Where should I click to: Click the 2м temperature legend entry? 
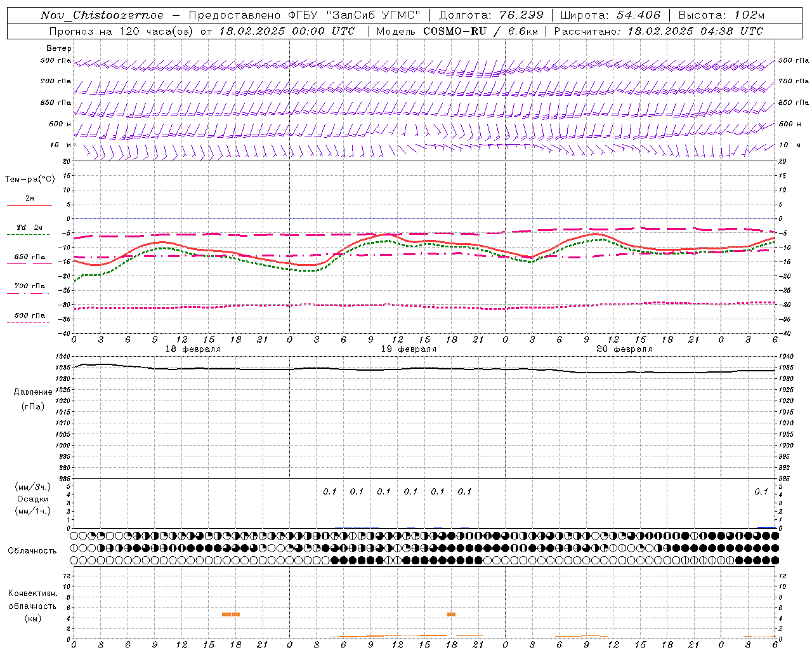[x=30, y=199]
